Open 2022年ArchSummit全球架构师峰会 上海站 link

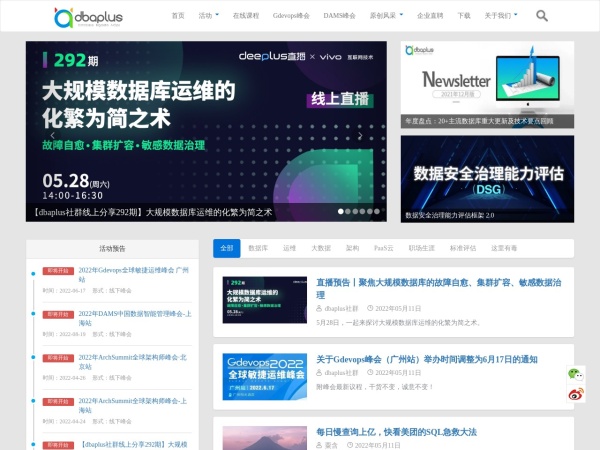[x=132, y=406]
